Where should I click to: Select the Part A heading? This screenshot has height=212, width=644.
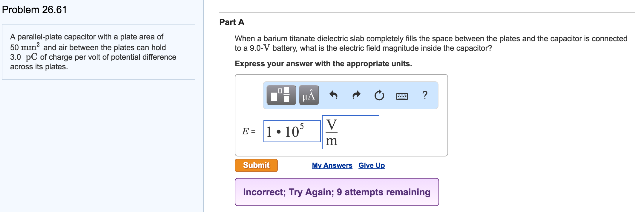pos(231,22)
